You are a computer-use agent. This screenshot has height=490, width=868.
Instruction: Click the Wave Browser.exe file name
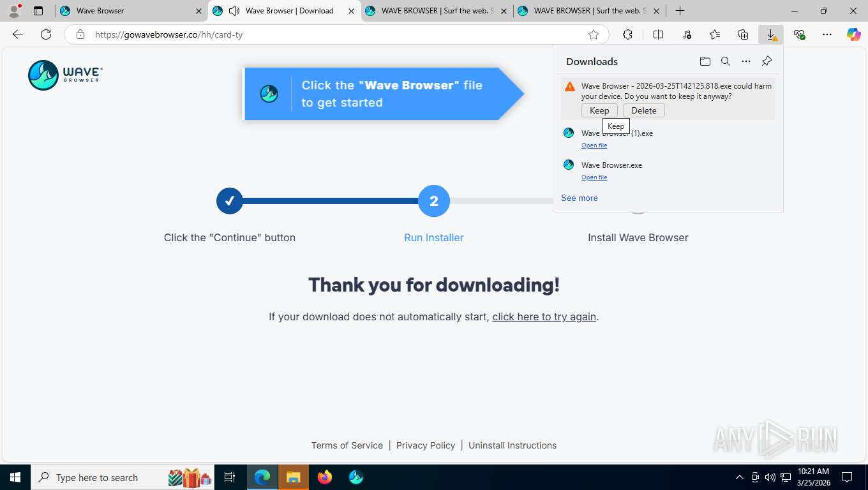[611, 165]
